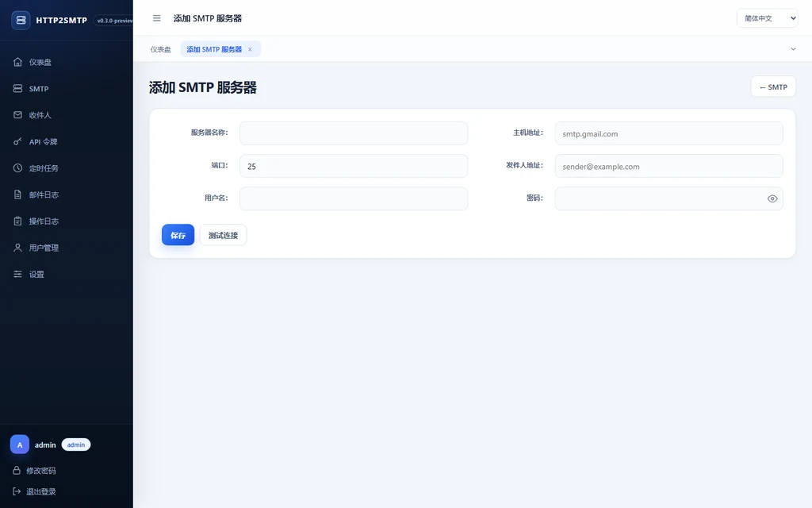This screenshot has height=508, width=812.
Task: Click the 退出登录 logout icon
Action: (x=17, y=491)
